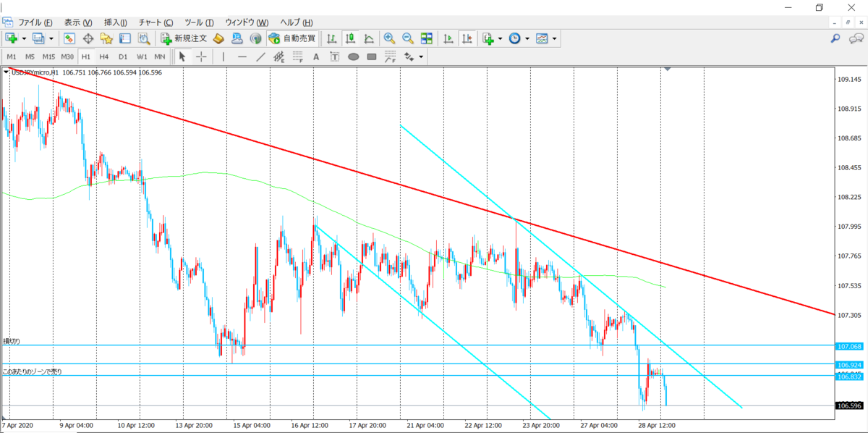Expand the new chart dropdown arrow
The image size is (868, 433).
pos(24,38)
